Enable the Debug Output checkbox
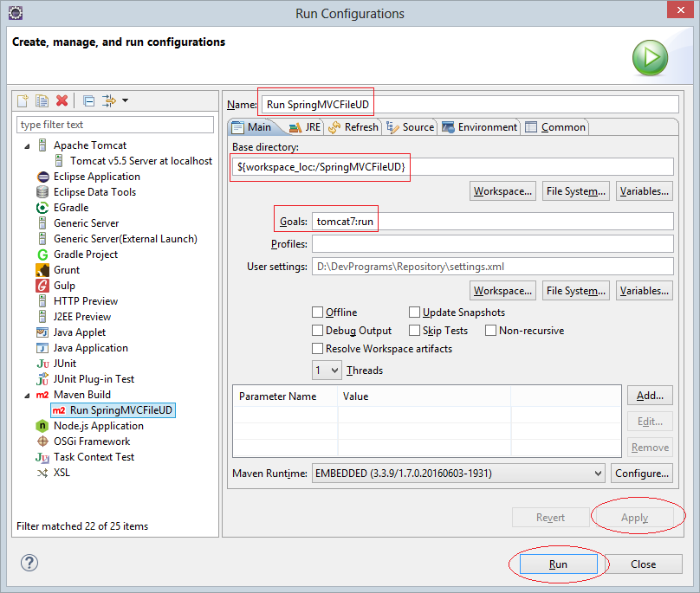The image size is (700, 593). click(317, 330)
